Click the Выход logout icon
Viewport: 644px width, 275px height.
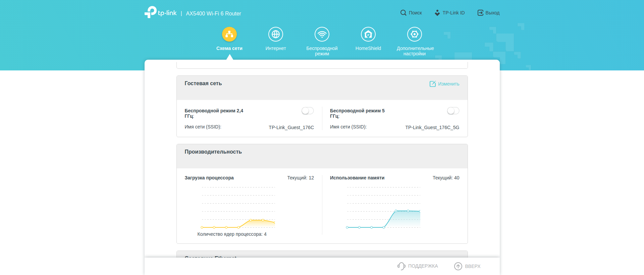point(480,13)
